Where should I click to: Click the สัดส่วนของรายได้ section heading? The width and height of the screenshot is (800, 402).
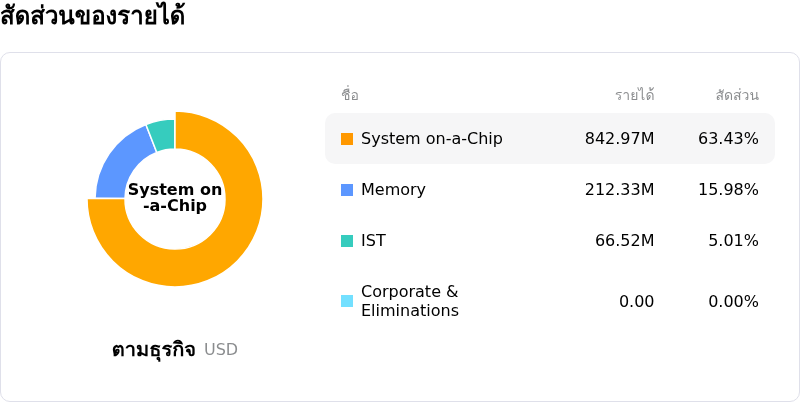92,15
